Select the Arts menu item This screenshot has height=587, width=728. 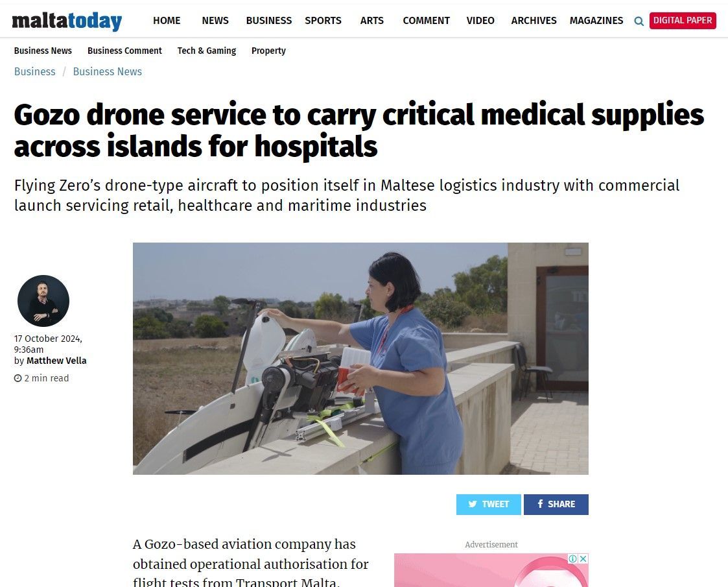[x=372, y=21]
